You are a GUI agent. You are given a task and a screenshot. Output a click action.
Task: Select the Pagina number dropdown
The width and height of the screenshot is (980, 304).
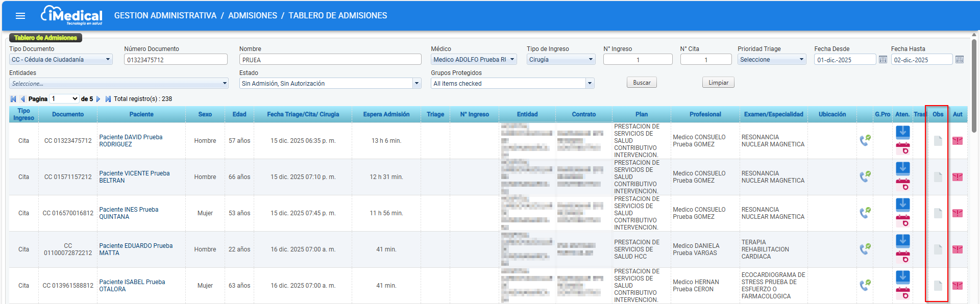(64, 99)
